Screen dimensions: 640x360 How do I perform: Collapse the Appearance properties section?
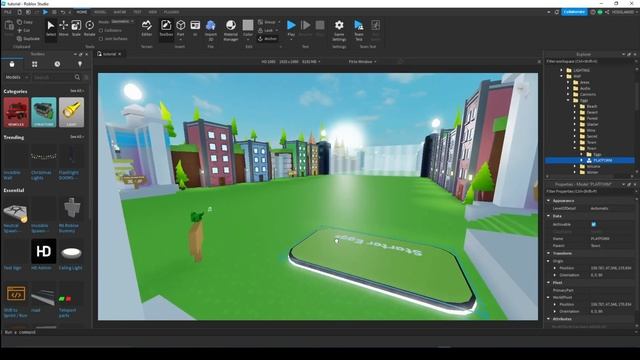(x=549, y=201)
